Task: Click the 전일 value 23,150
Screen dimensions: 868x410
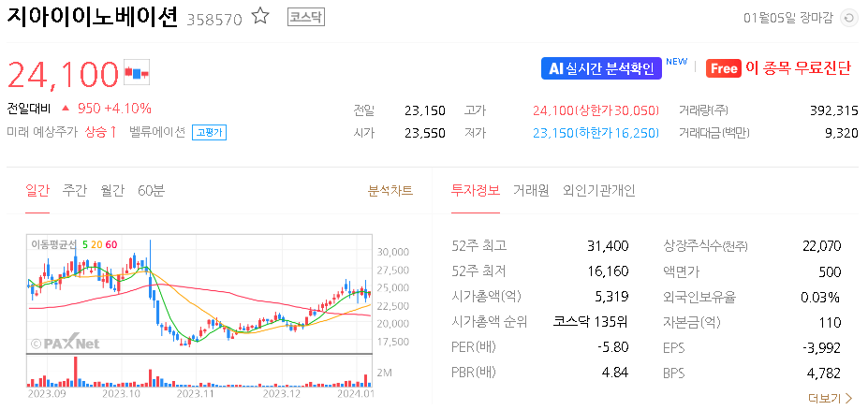Action: (x=424, y=110)
